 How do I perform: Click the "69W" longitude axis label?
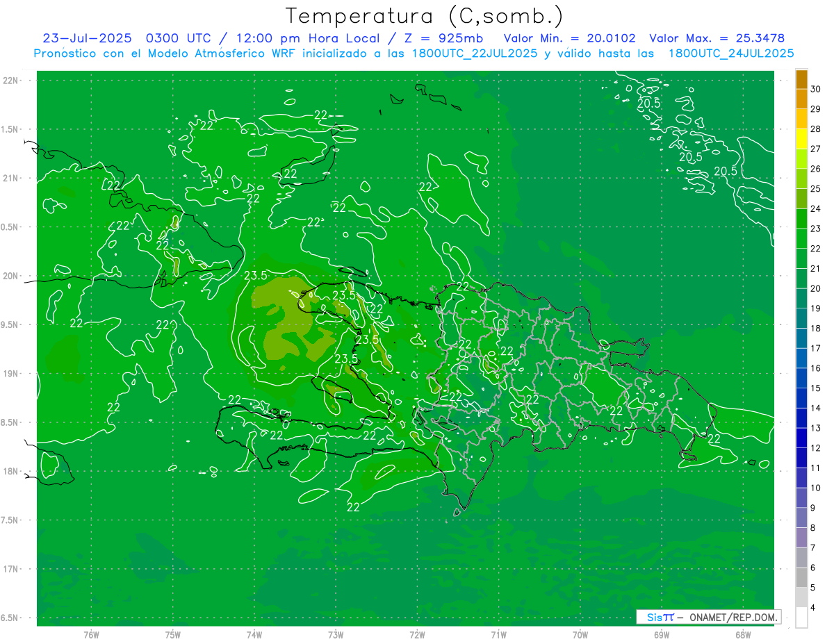[x=662, y=635]
